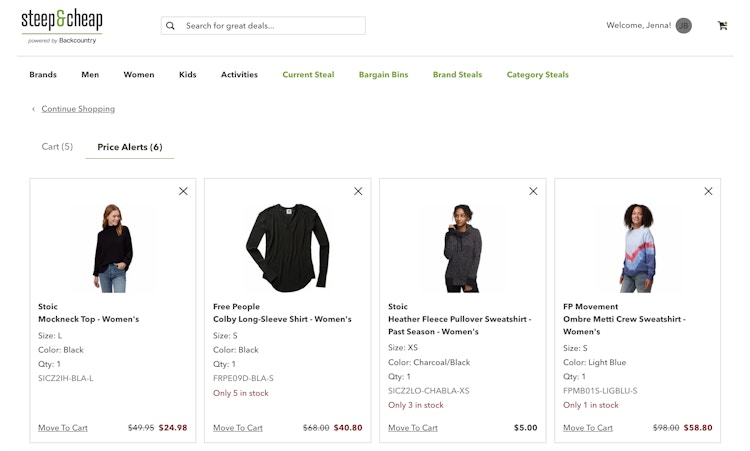The height and width of the screenshot is (451, 750).
Task: Click the SKU SICZ2IH-BLA-L
Action: pos(66,378)
